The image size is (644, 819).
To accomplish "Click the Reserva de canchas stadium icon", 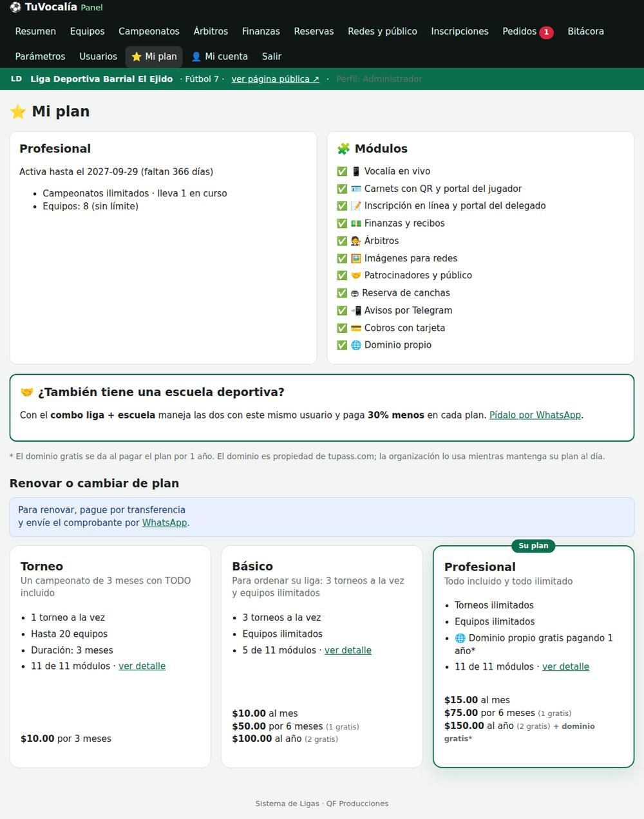I will pos(355,293).
